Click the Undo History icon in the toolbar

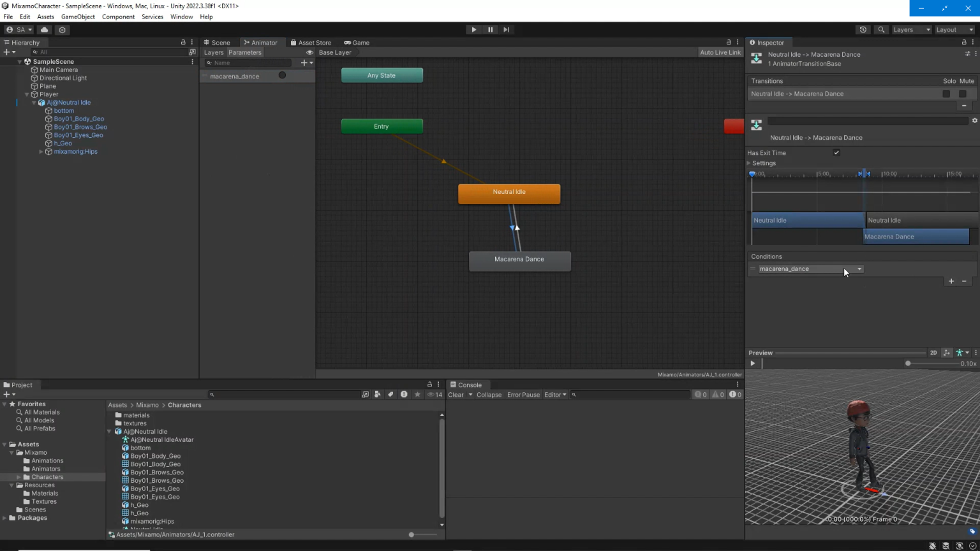[863, 29]
